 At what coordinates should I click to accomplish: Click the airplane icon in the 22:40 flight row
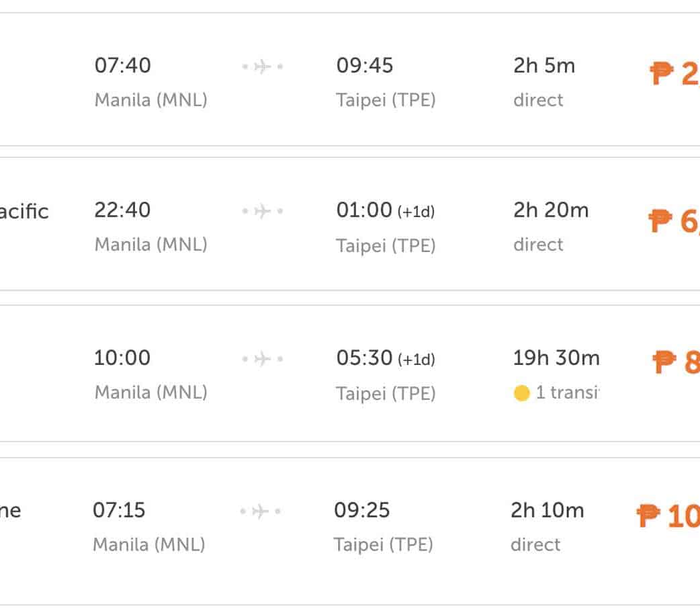263,211
